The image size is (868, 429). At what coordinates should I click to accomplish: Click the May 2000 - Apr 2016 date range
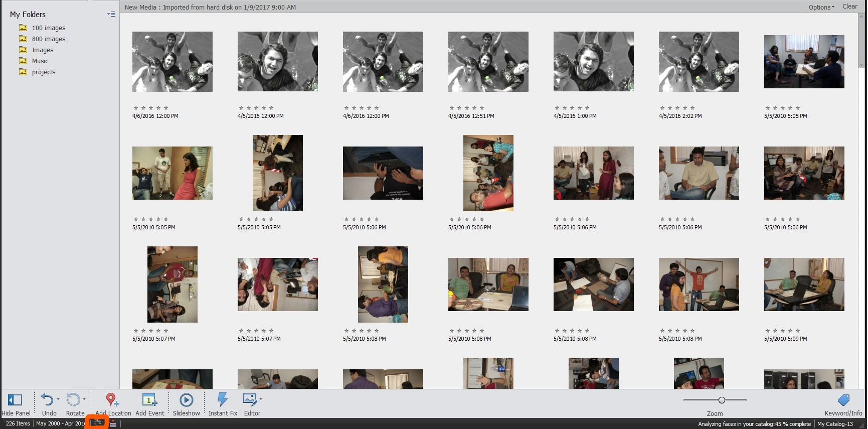(60, 424)
